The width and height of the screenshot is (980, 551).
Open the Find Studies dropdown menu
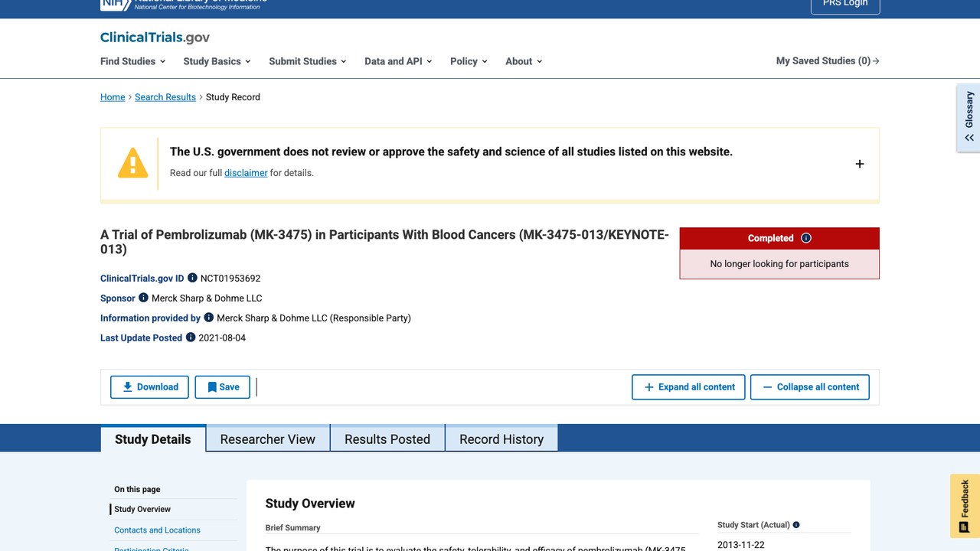pos(133,61)
